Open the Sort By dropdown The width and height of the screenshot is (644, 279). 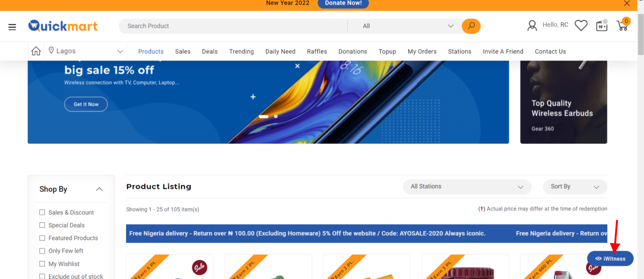click(574, 187)
